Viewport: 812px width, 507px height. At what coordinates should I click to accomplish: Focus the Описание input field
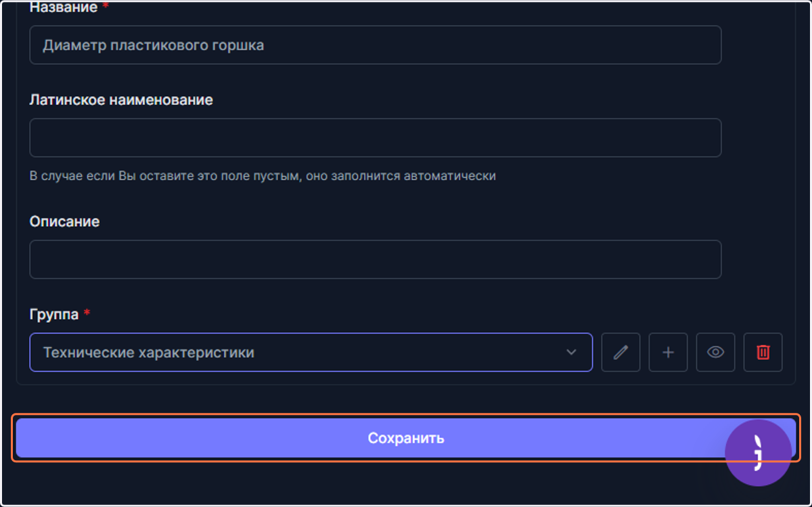click(x=376, y=259)
